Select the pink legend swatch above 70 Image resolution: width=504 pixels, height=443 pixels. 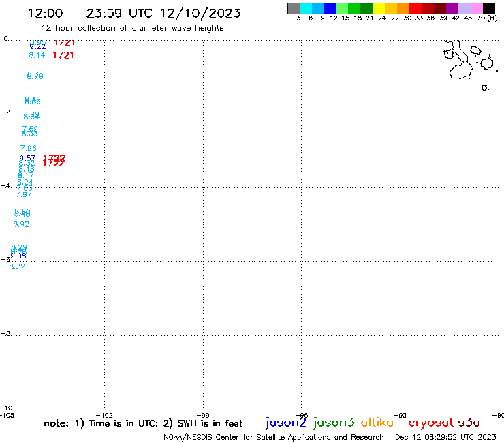(x=477, y=8)
